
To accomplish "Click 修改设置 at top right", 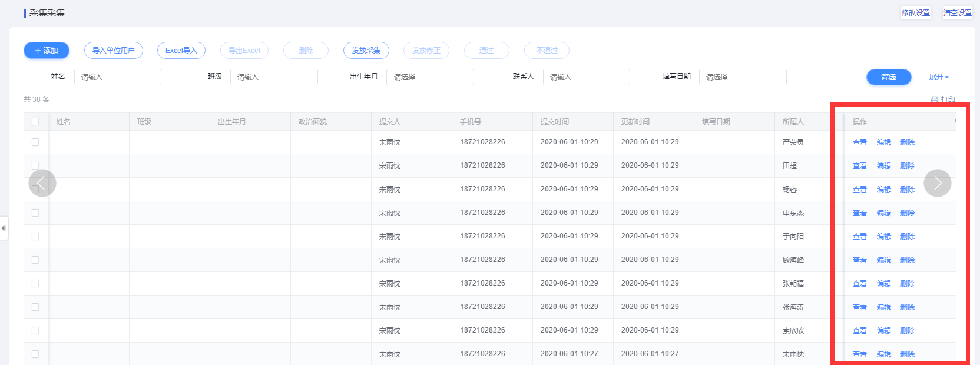I will pos(916,13).
